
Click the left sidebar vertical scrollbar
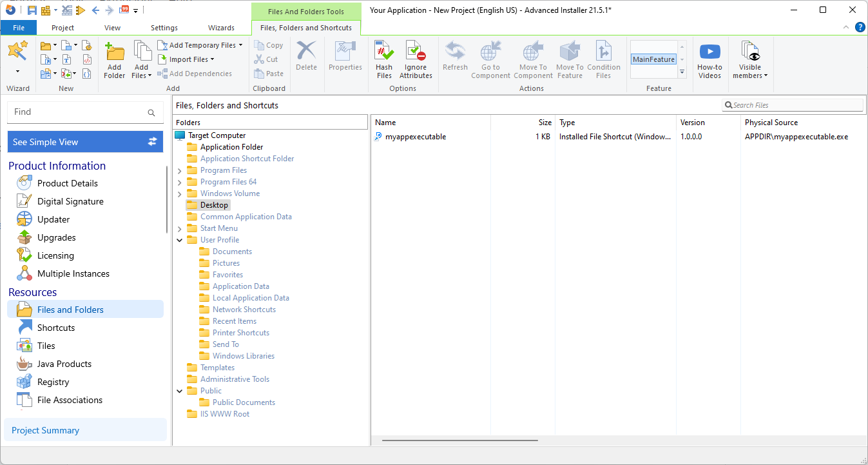point(167,199)
